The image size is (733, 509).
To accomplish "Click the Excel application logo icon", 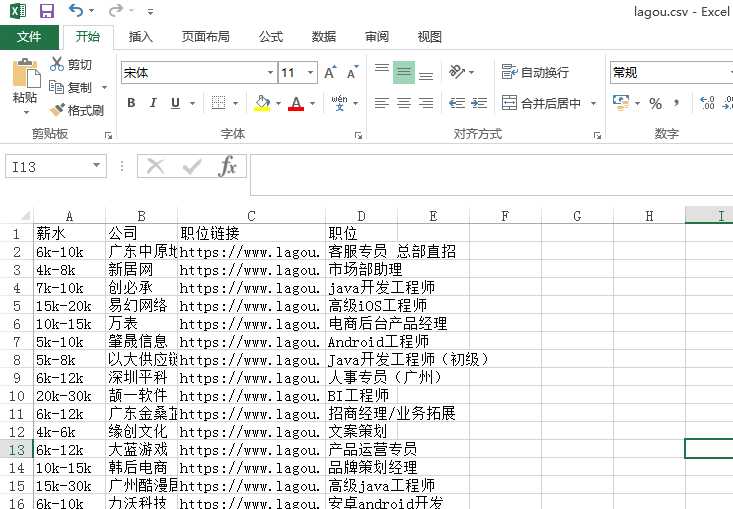I will [18, 11].
